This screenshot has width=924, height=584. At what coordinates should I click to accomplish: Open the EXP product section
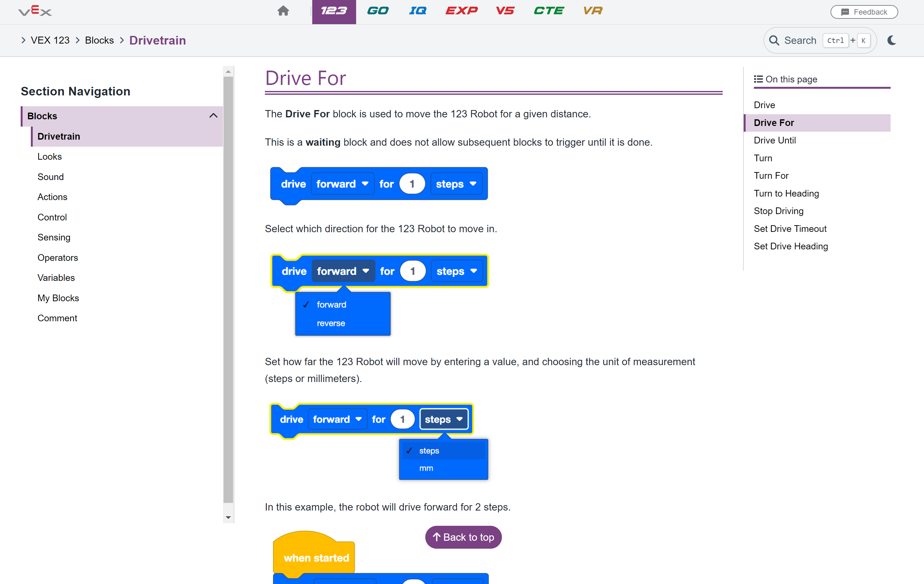click(462, 11)
